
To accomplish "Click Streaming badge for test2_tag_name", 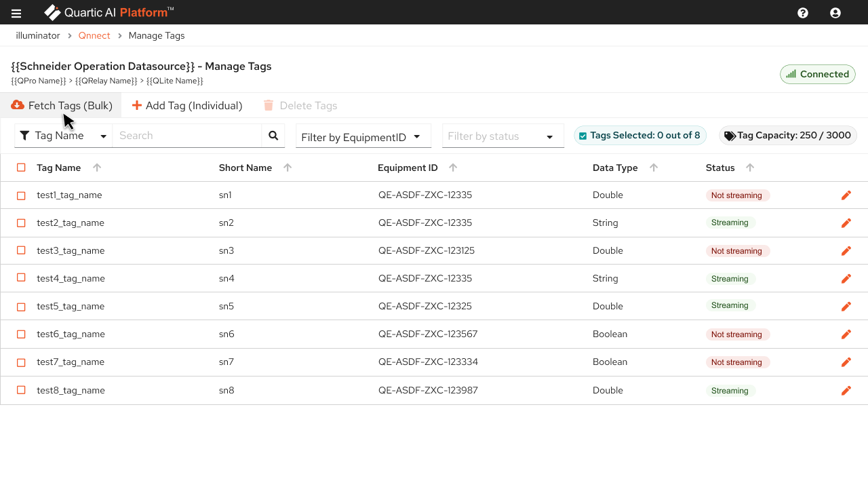I will 730,223.
